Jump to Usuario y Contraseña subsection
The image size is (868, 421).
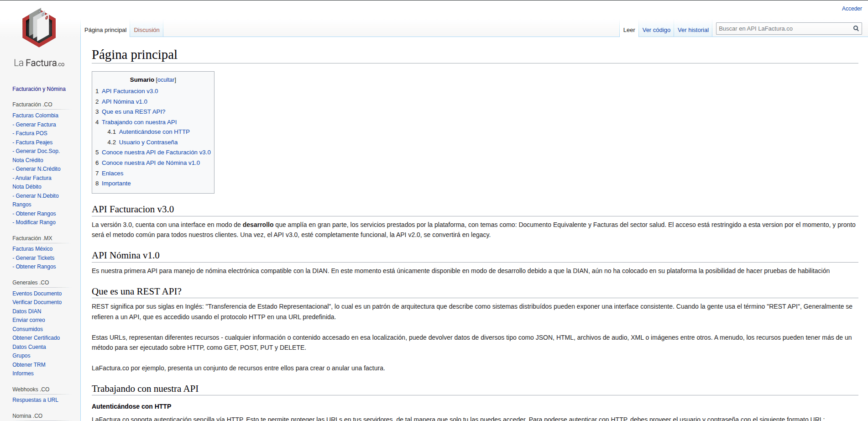(x=148, y=142)
